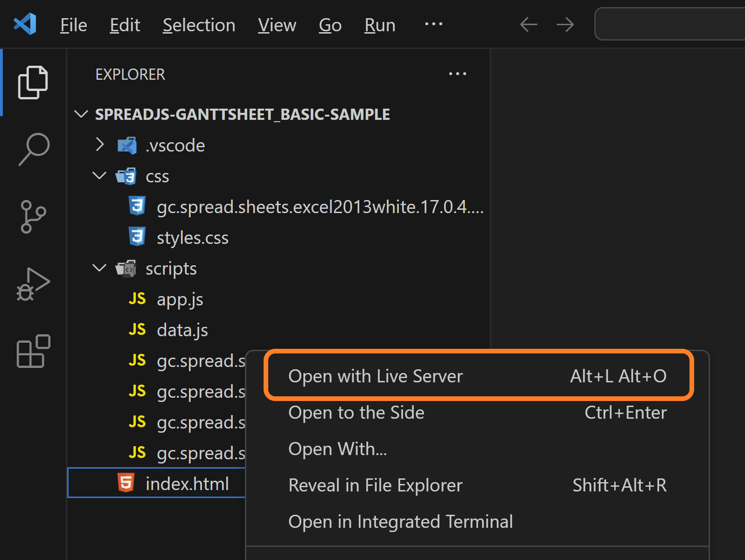This screenshot has height=560, width=745.
Task: Click the command center search box
Action: pos(670,24)
